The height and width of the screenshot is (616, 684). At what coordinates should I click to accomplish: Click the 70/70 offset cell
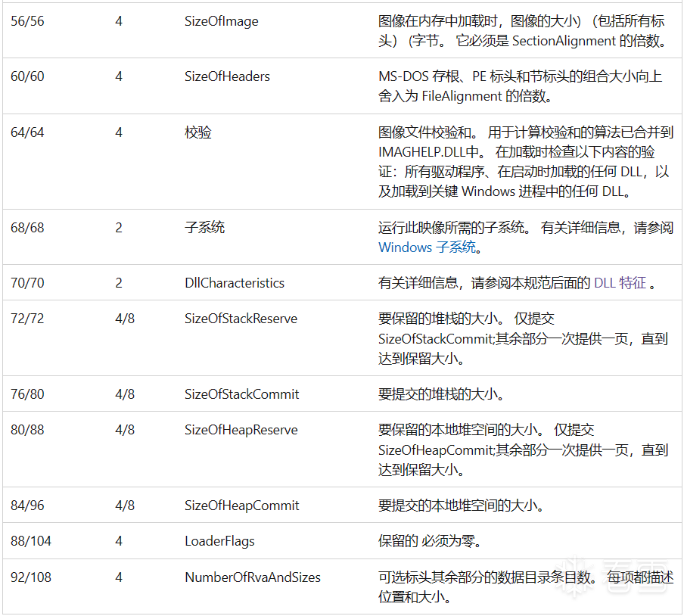point(27,283)
